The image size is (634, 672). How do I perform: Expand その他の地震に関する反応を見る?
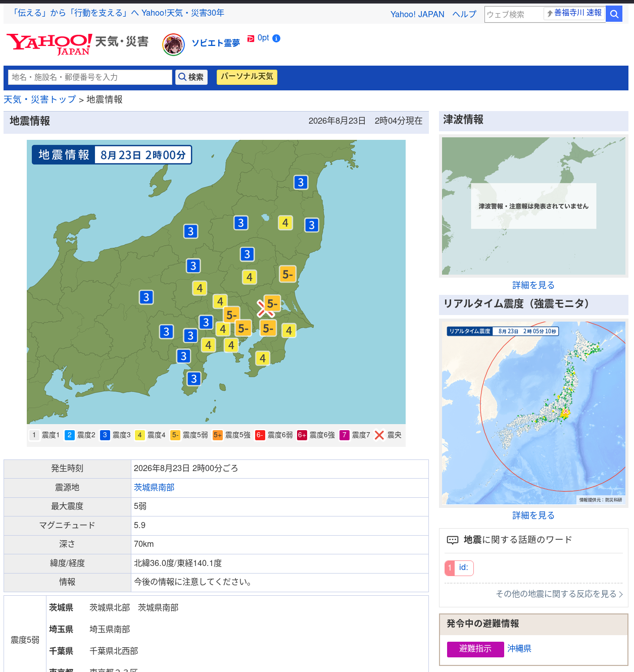559,594
